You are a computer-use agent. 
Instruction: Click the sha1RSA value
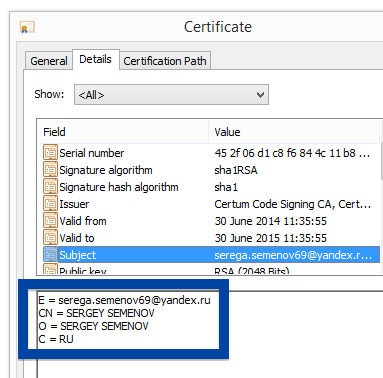(236, 170)
